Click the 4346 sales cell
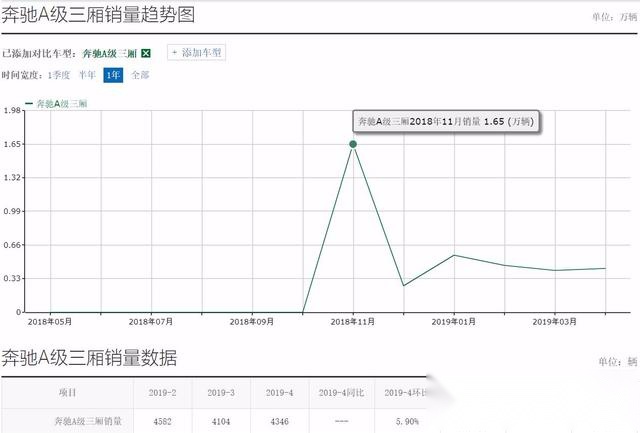The width and height of the screenshot is (640, 433). coord(280,421)
